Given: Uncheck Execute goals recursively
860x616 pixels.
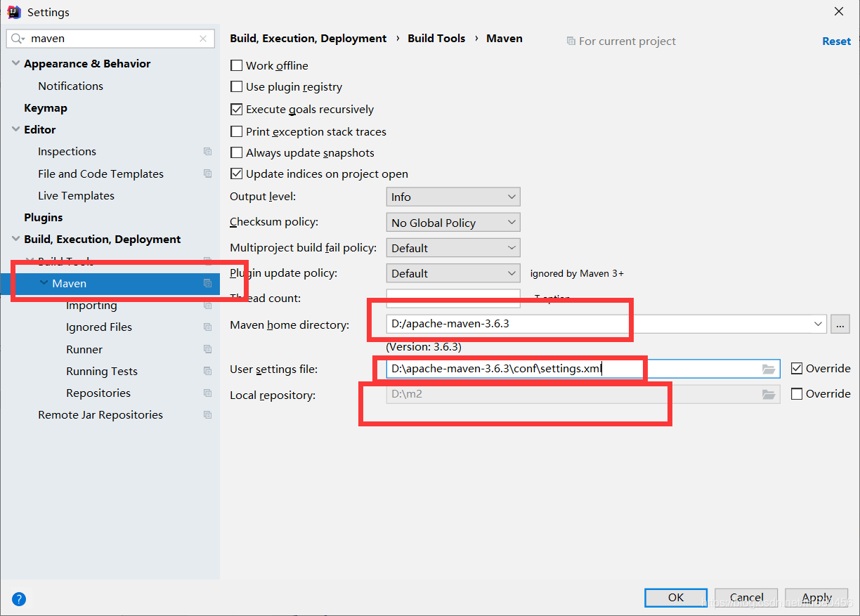Looking at the screenshot, I should 237,110.
